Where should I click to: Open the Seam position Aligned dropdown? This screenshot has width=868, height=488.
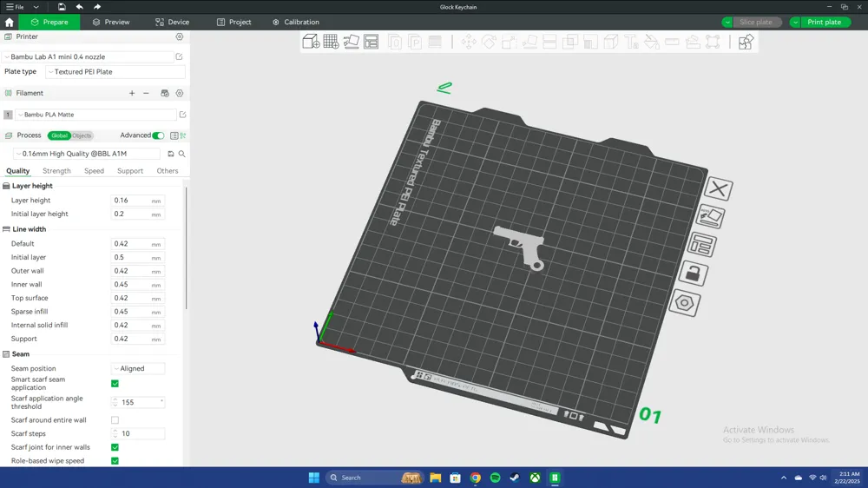tap(138, 368)
